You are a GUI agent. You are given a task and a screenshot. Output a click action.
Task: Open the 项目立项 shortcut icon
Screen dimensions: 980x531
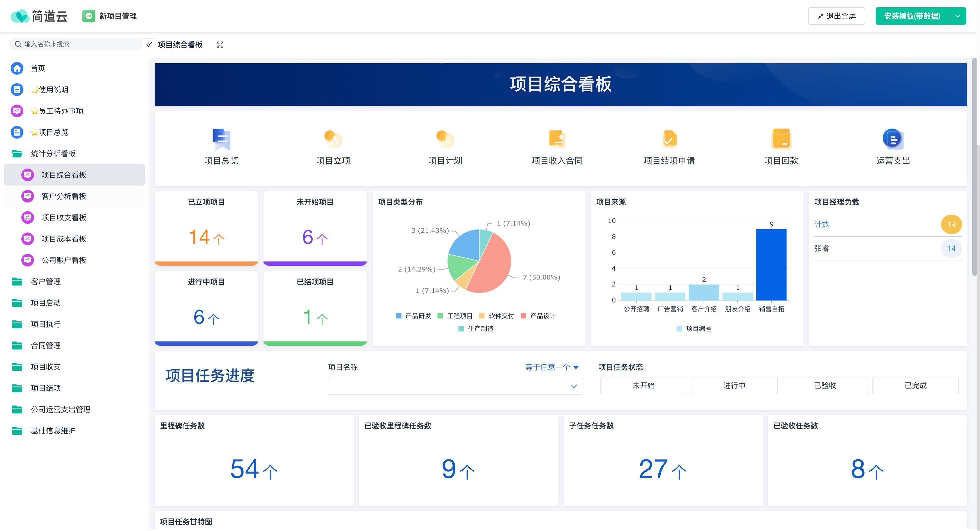(x=333, y=139)
